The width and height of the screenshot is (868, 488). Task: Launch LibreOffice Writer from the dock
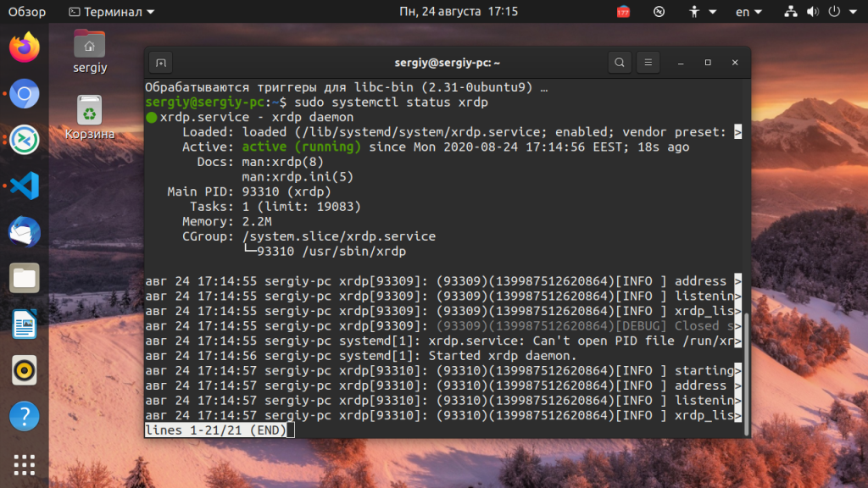point(25,323)
